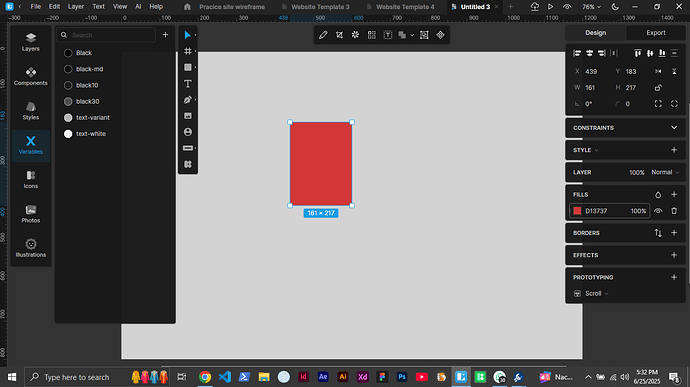Select the Frame tool with hash icon
Screen dimensions: 690x387
click(x=187, y=51)
